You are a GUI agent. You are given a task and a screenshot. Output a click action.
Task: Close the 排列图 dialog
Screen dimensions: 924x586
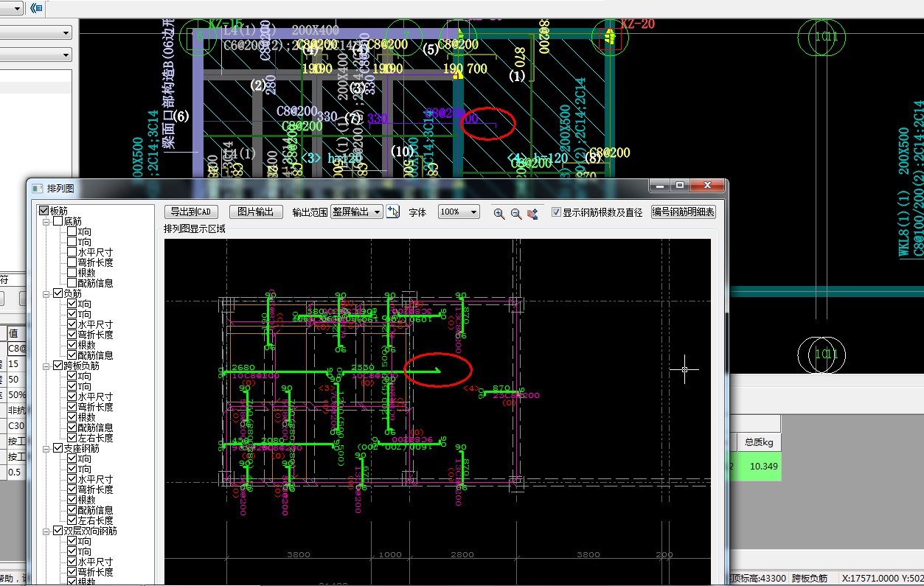coord(707,185)
